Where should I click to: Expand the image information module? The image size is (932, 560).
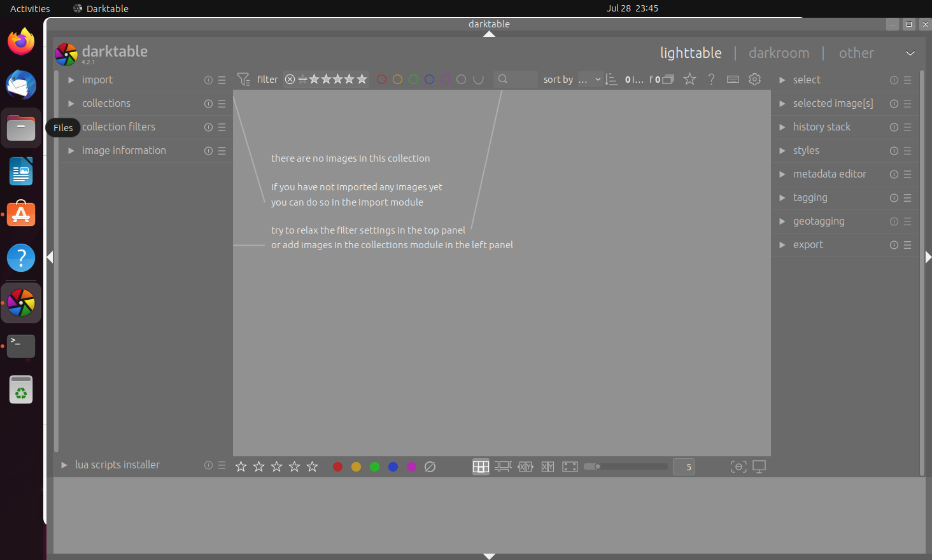click(71, 151)
